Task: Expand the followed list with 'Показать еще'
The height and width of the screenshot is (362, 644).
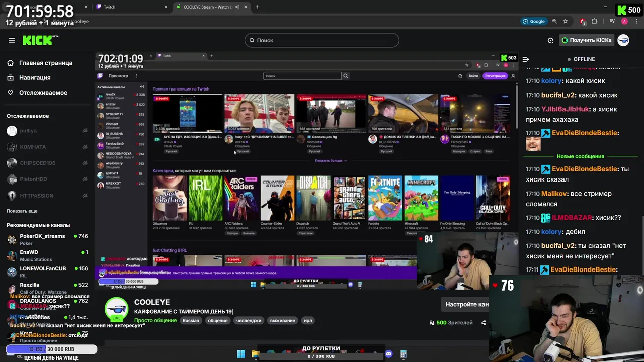Action: (x=22, y=211)
